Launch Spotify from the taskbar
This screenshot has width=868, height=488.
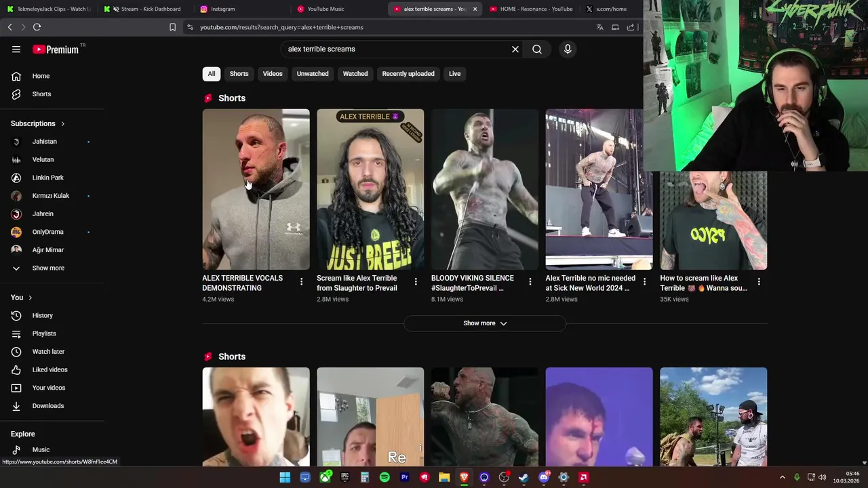pos(384,477)
